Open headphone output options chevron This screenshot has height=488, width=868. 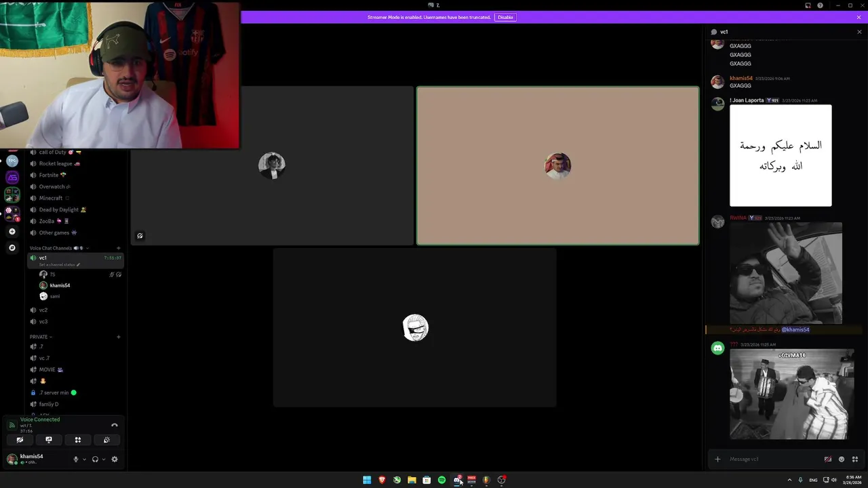(104, 459)
